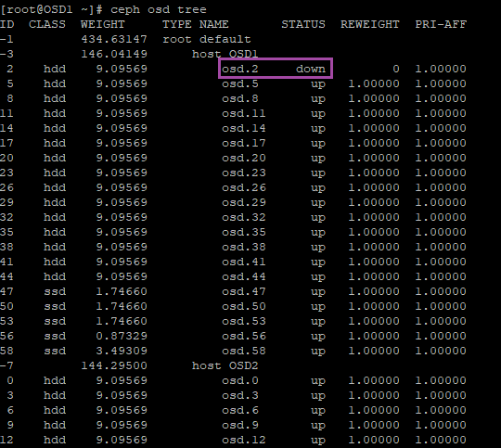Click the 'host OSD2' tree node

click(225, 365)
